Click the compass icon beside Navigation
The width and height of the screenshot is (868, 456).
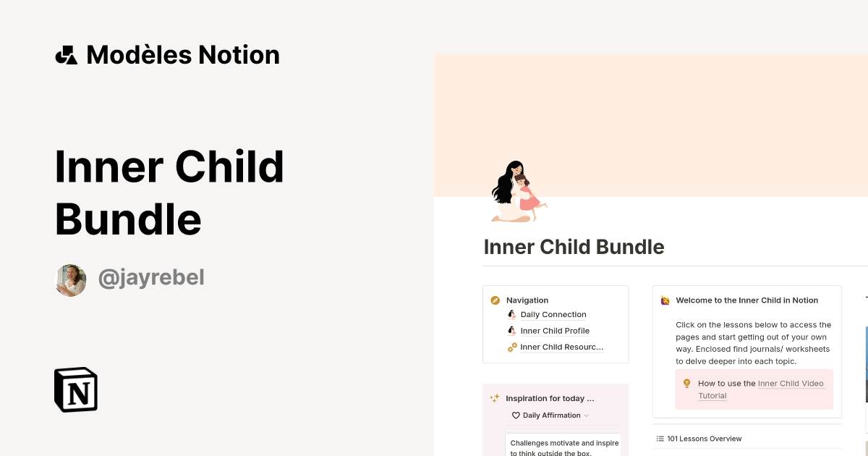pos(495,300)
